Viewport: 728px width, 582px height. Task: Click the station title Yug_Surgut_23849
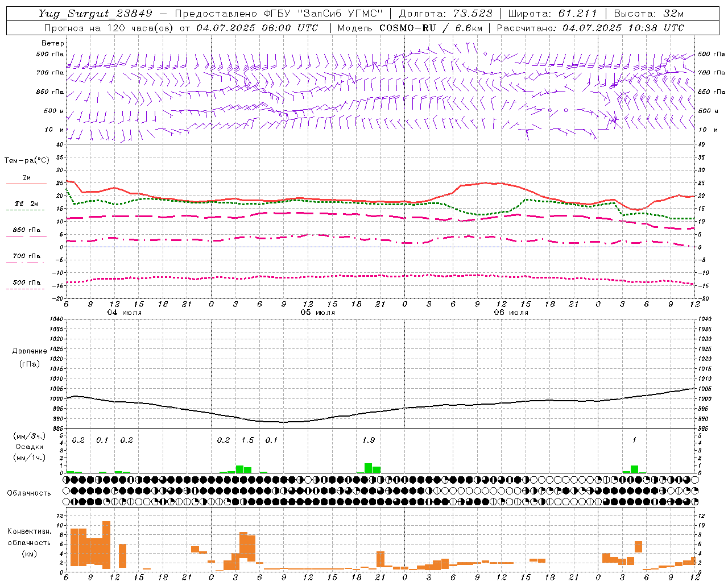(x=96, y=14)
